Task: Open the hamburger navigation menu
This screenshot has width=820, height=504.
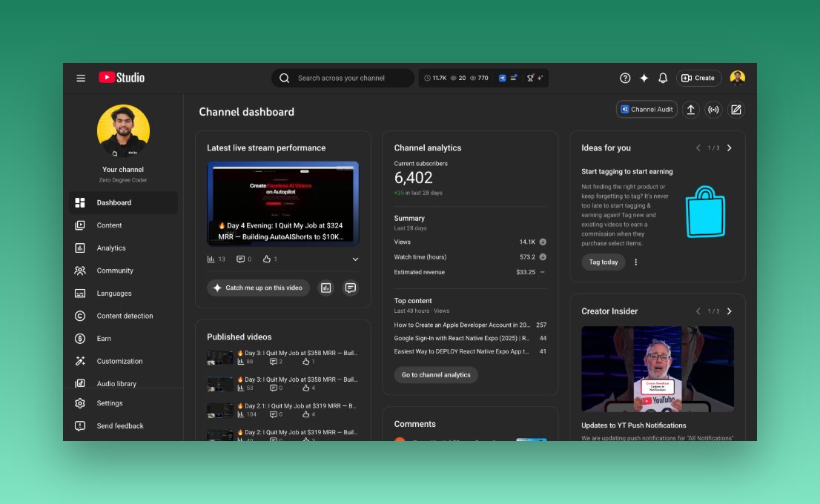Action: click(x=81, y=78)
